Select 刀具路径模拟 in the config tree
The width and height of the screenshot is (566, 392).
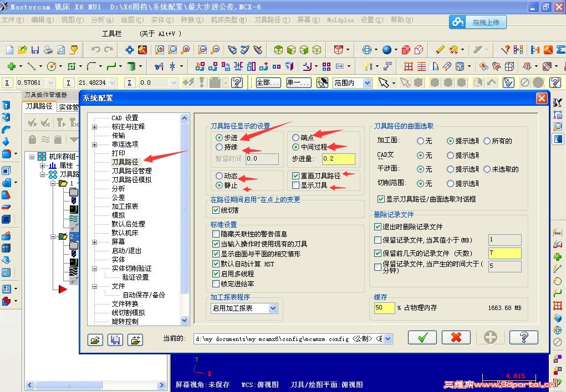[x=131, y=180]
